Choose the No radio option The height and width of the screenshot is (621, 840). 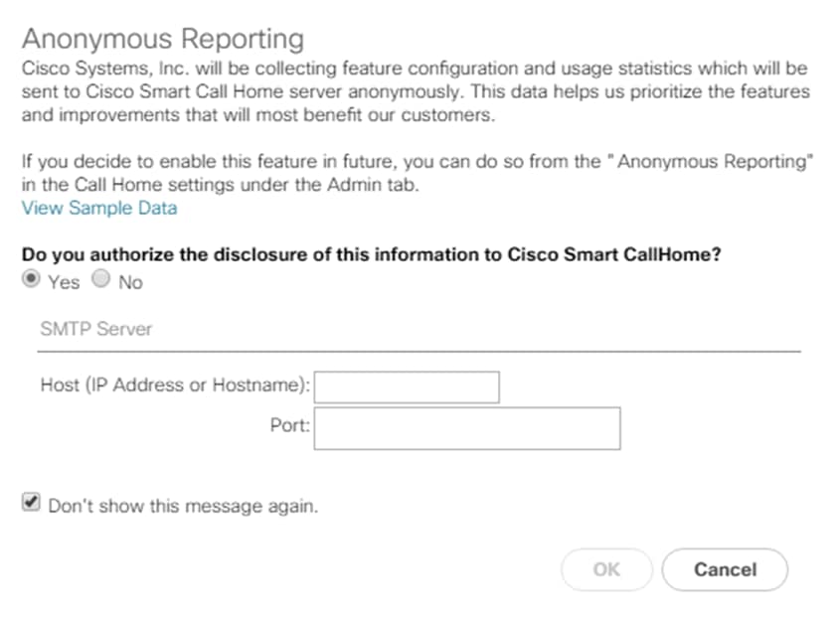pyautogui.click(x=100, y=281)
